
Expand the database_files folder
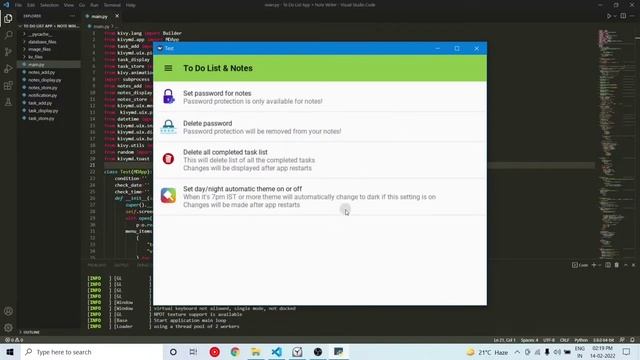pyautogui.click(x=42, y=42)
